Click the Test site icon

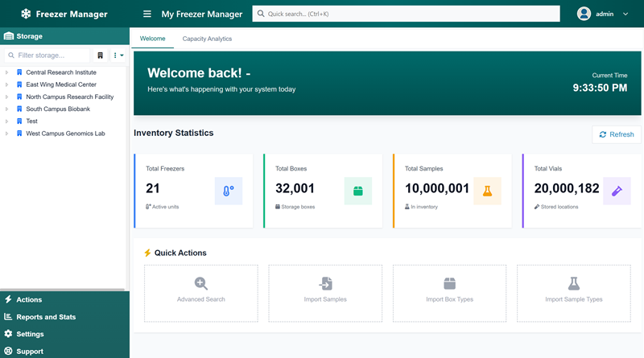(x=19, y=121)
